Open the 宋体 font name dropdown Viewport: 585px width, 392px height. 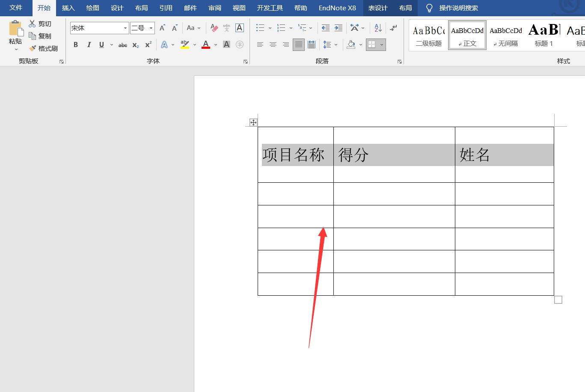point(125,28)
